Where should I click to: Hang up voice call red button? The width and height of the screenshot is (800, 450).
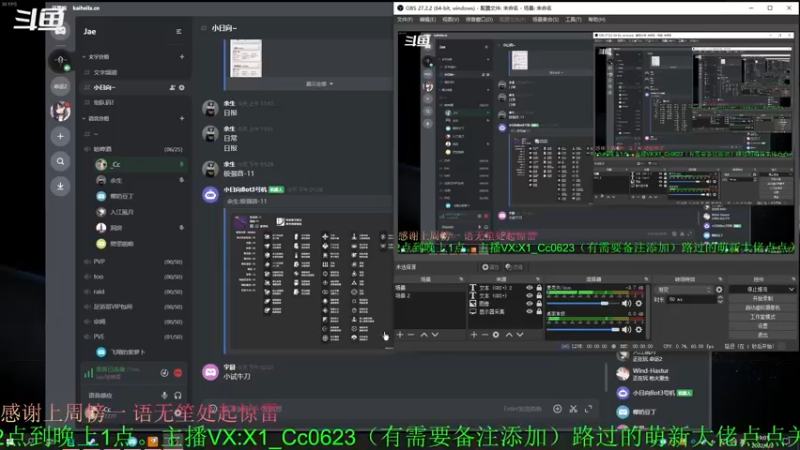pos(178,373)
